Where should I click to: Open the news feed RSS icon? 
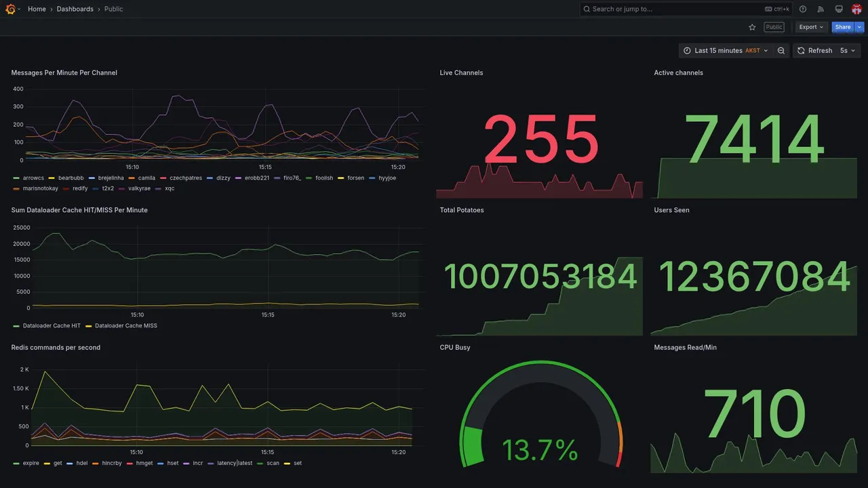pos(821,9)
